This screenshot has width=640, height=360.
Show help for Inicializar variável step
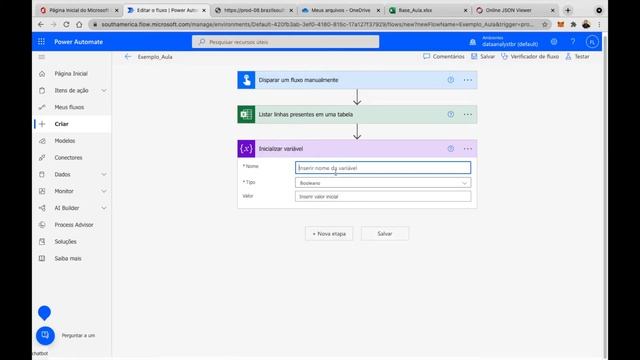click(x=451, y=149)
